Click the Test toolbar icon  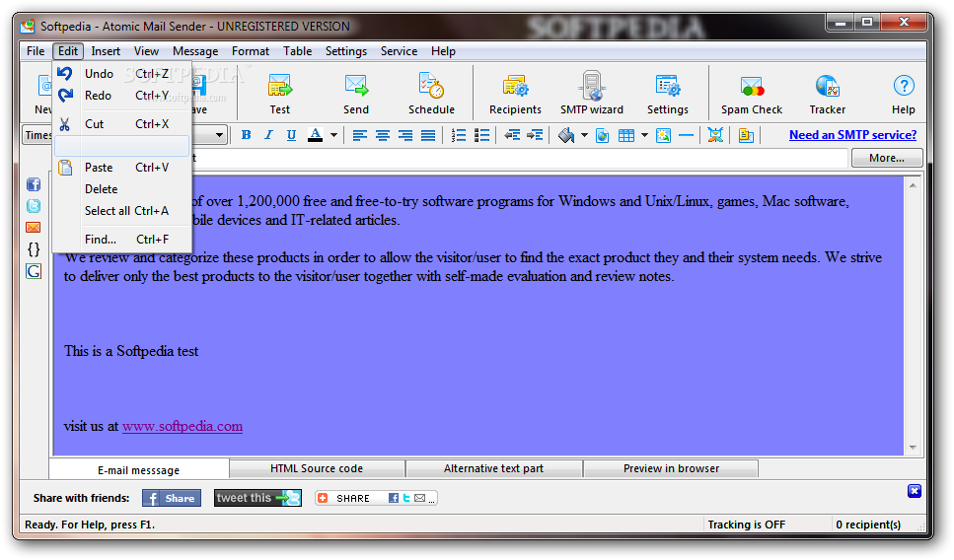[x=280, y=93]
